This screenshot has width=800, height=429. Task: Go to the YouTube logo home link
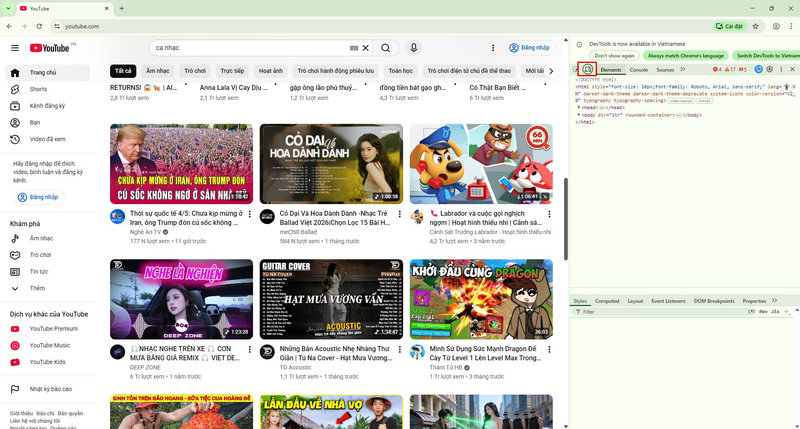tap(49, 48)
